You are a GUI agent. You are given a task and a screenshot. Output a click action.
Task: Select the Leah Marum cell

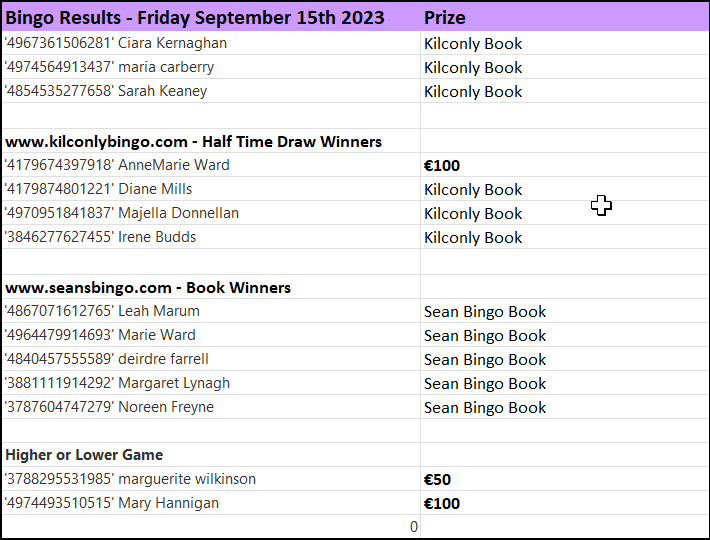pyautogui.click(x=211, y=311)
